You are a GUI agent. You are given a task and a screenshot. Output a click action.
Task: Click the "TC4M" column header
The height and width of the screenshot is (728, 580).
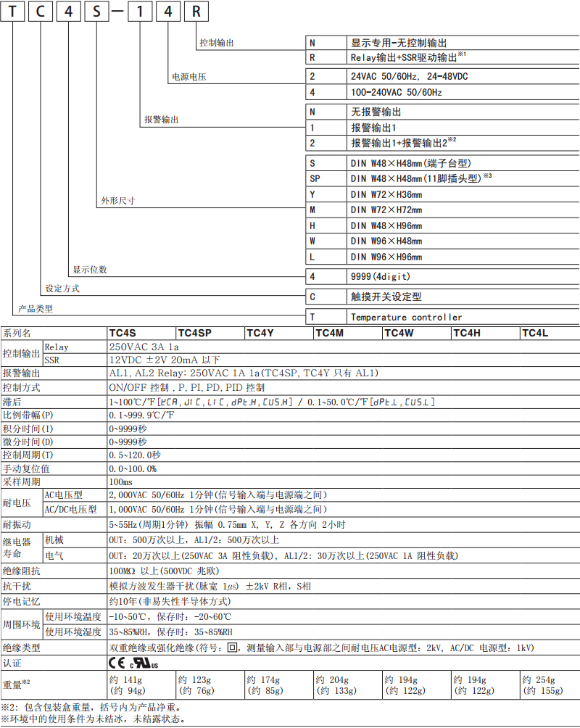pyautogui.click(x=329, y=333)
